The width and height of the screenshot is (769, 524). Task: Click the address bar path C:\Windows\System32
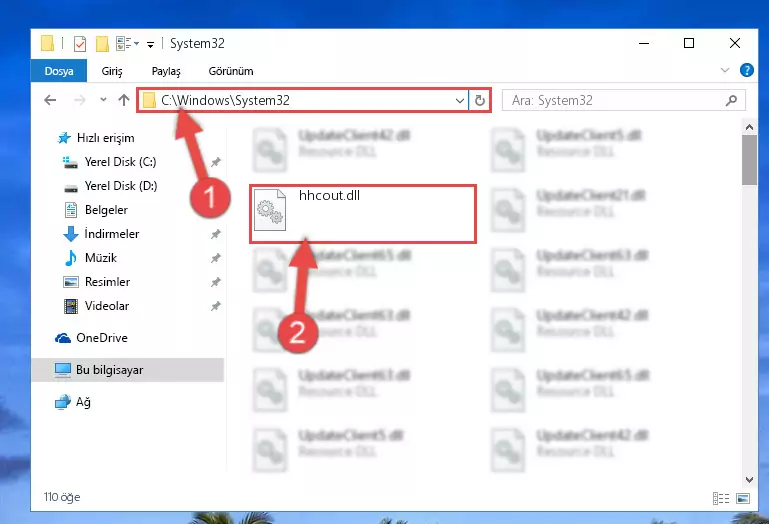coord(226,100)
